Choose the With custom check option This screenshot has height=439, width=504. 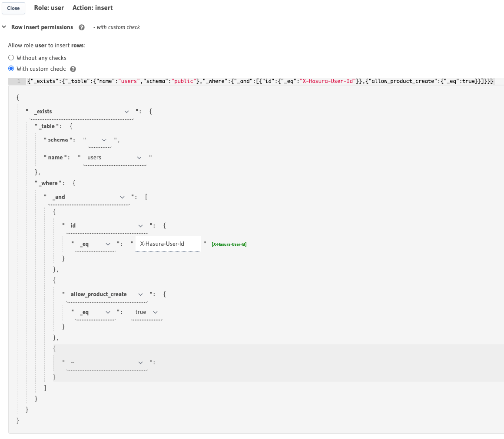point(11,68)
